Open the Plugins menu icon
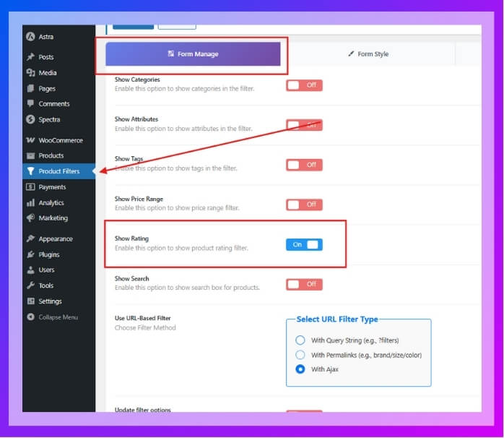Viewport: 504px width, 438px height. (x=30, y=254)
